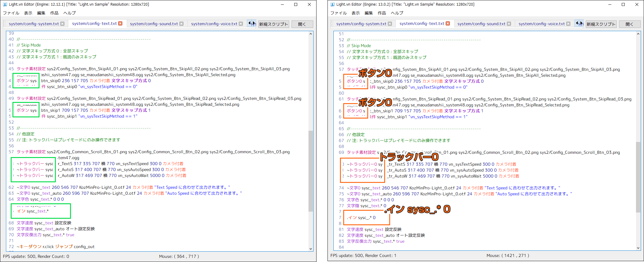Close config-text.txt tab in left window

120,23
